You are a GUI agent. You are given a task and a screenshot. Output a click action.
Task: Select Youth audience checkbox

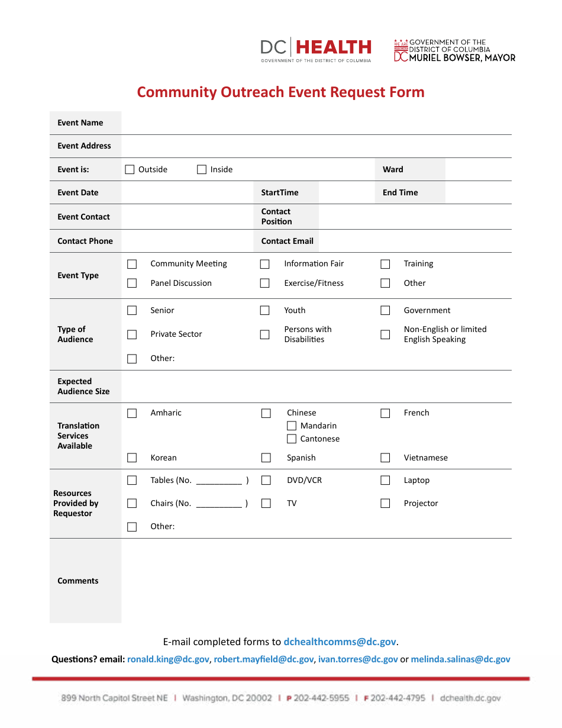click(x=264, y=310)
